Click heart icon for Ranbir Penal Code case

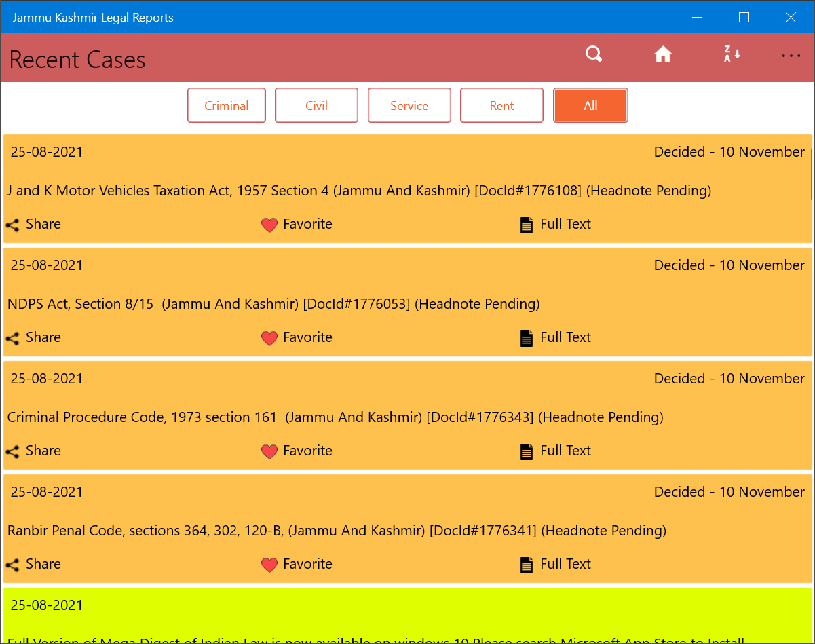[x=269, y=565]
